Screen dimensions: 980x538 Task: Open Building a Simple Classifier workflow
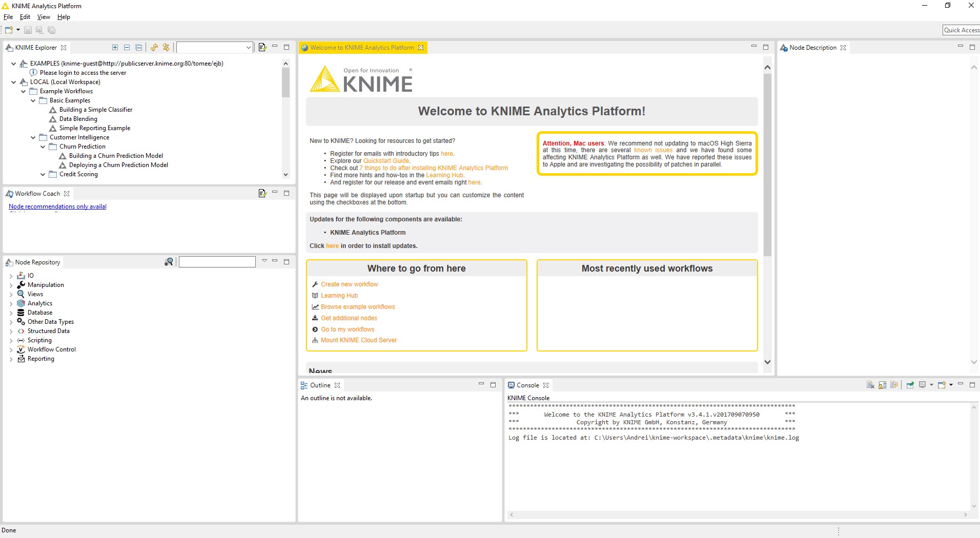tap(96, 110)
